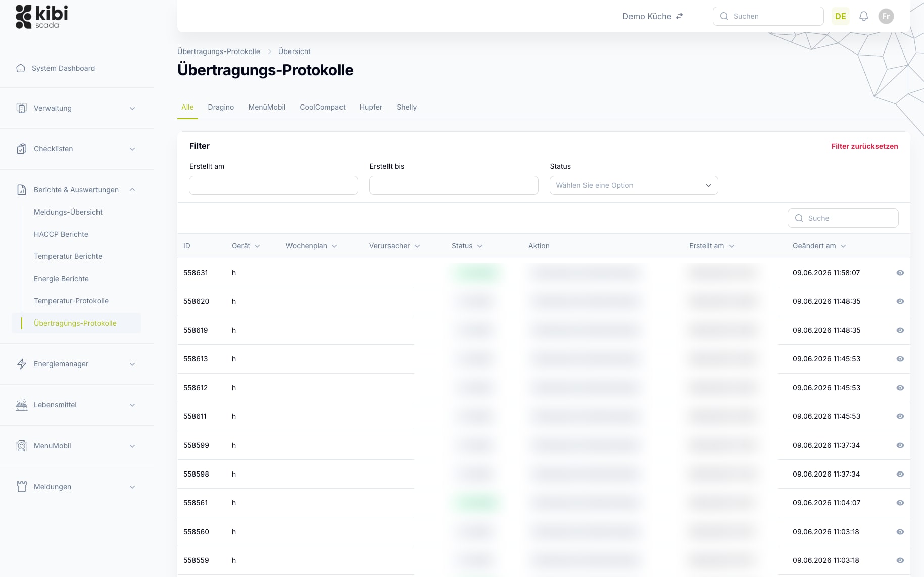
Task: Change language with DE button
Action: click(841, 16)
